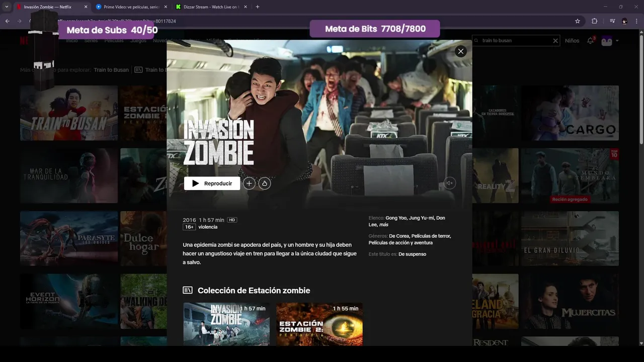Open Jung Yu-mi cast link

422,218
